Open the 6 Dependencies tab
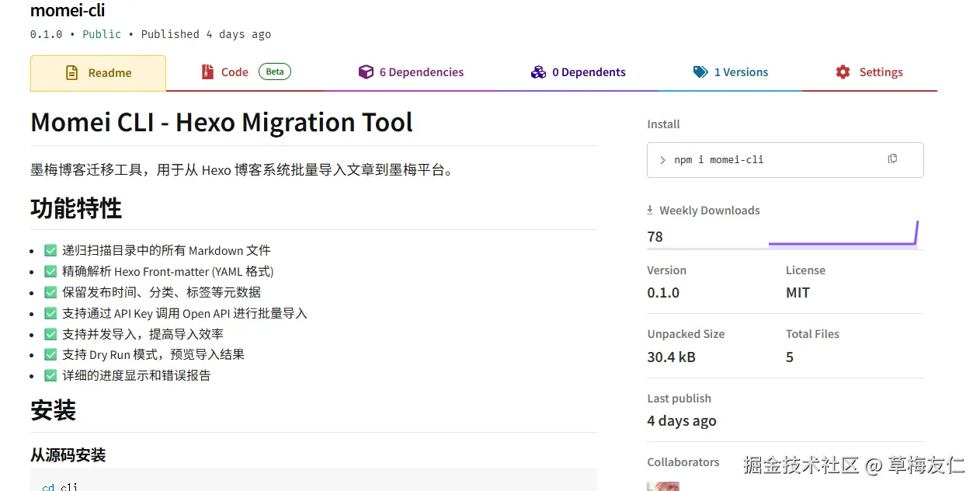The image size is (980, 491). 411,72
